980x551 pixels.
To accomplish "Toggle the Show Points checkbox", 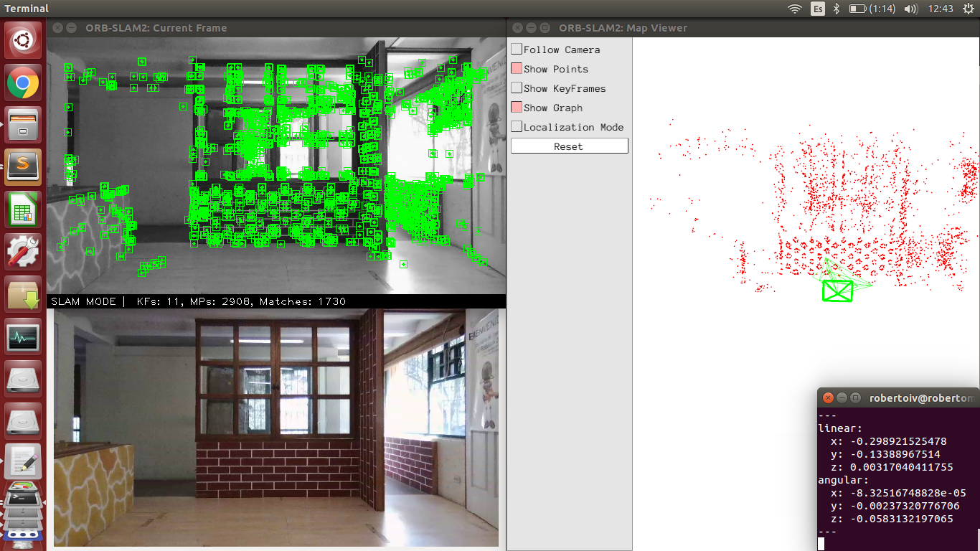I will [517, 68].
